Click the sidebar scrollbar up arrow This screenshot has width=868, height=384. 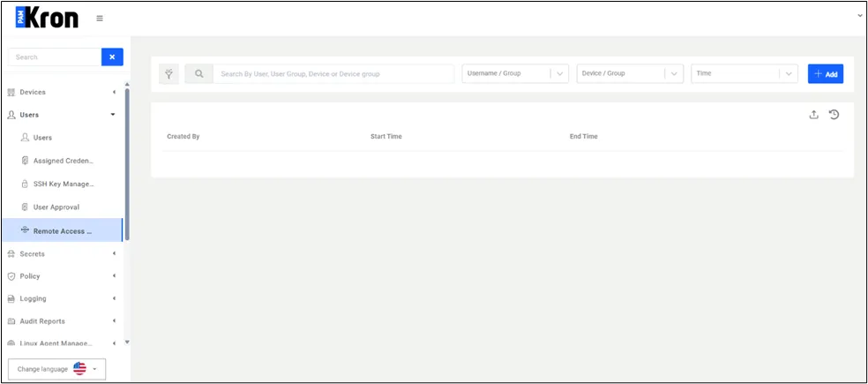pos(127,84)
